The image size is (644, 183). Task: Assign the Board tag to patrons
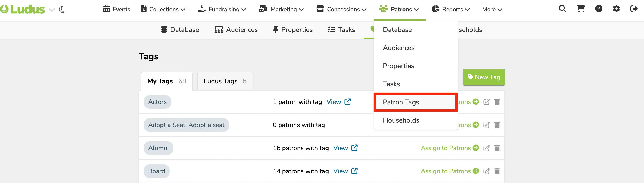(450, 171)
